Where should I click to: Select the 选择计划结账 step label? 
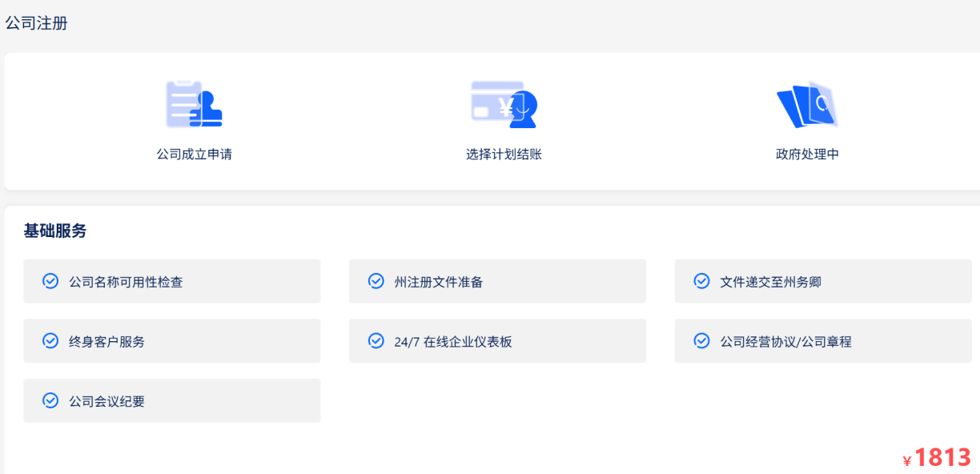pyautogui.click(x=504, y=155)
